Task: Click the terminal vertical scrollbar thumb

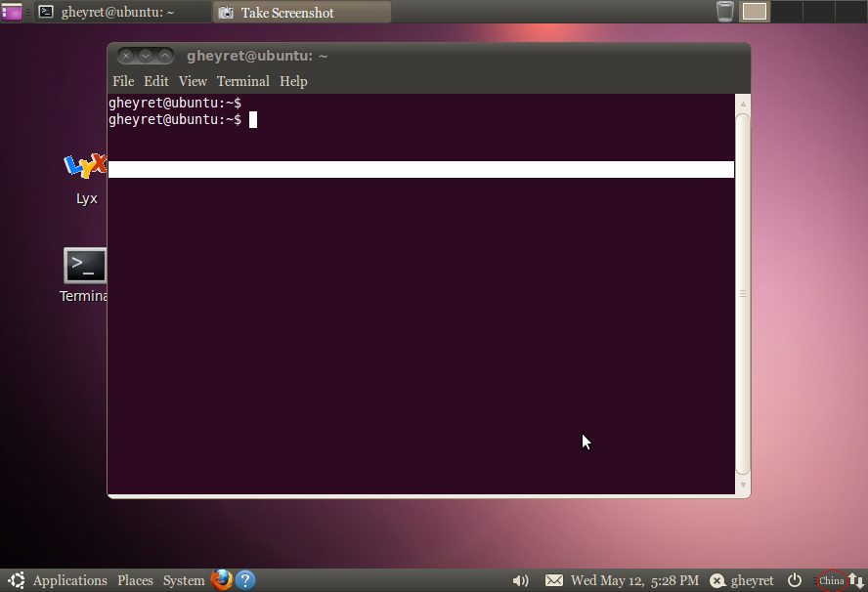Action: coord(743,294)
